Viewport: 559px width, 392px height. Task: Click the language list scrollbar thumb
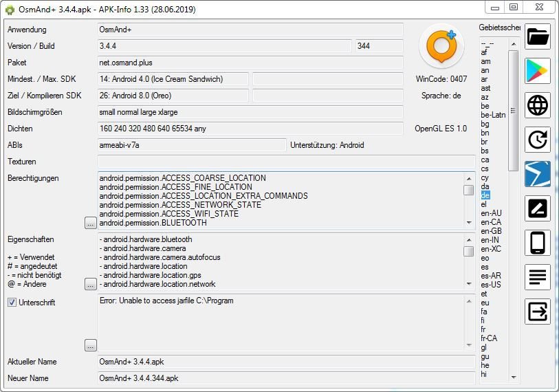pyautogui.click(x=514, y=111)
